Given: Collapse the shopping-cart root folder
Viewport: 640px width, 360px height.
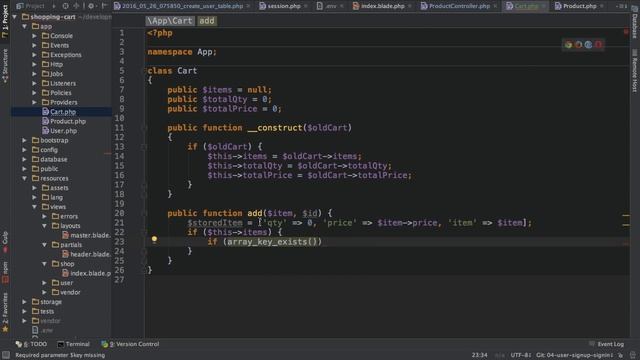Looking at the screenshot, I should pos(15,17).
